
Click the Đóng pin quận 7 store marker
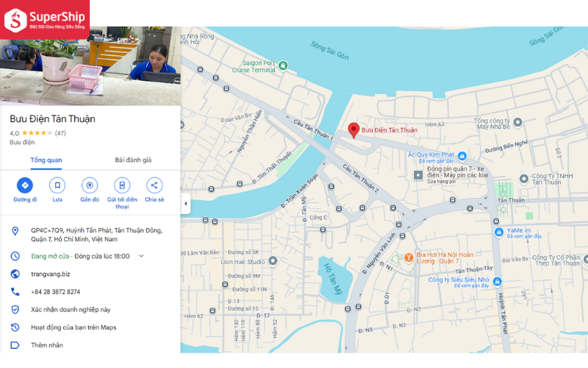tap(418, 175)
